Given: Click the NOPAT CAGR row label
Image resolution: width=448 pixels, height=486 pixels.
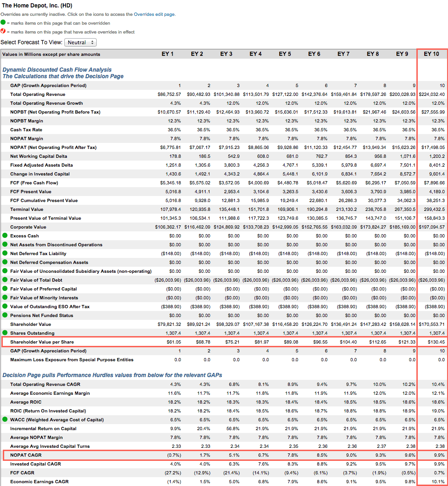Looking at the screenshot, I should click(26, 455).
